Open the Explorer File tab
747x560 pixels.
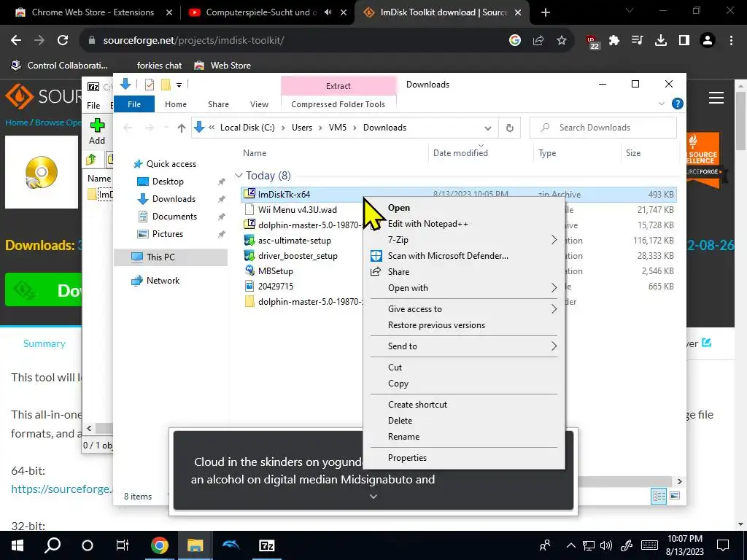(134, 104)
